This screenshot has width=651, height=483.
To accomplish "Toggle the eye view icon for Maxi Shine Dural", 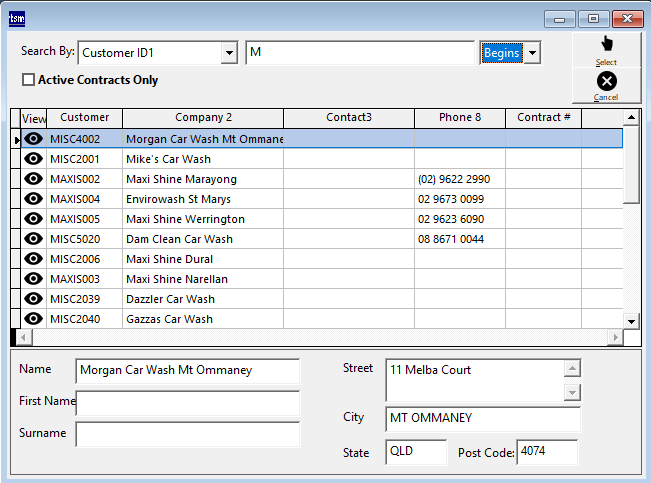I will (x=33, y=259).
